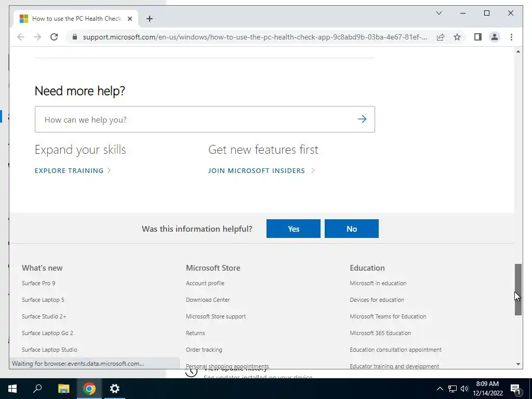Viewport: 532px width, 399px height.
Task: Click the page vertical scrollbar thumb
Action: coord(518,289)
